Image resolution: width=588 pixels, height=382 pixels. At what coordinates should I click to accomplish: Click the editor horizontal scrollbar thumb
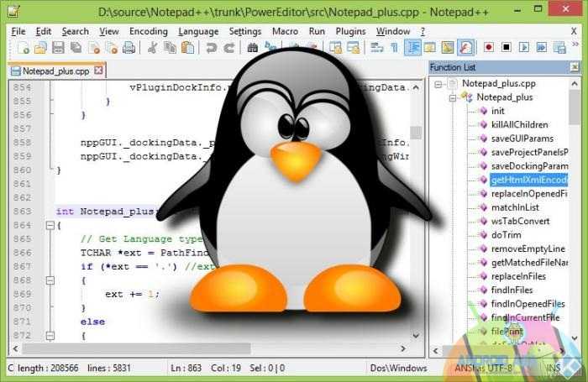click(136, 348)
